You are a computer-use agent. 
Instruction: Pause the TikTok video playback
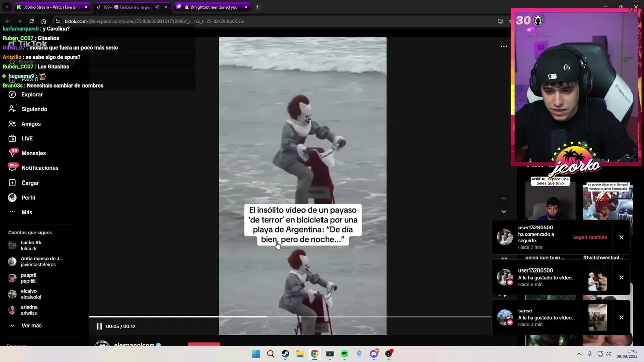99,326
